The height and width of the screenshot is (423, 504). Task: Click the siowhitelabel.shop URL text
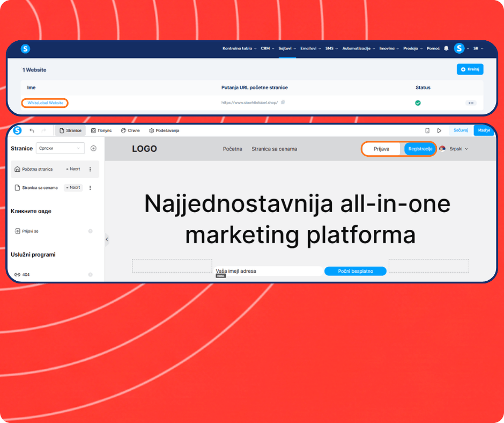(x=249, y=103)
